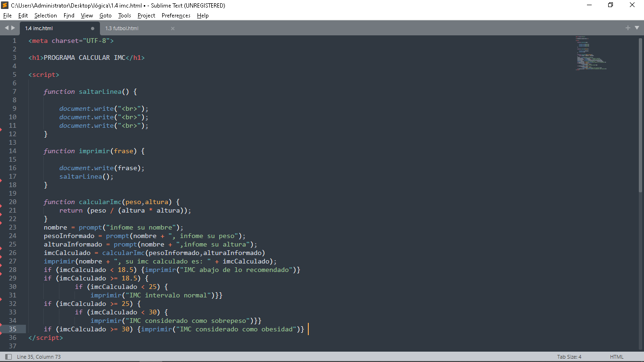Image resolution: width=644 pixels, height=362 pixels.
Task: Toggle the side bar icon in status bar
Action: click(8, 357)
